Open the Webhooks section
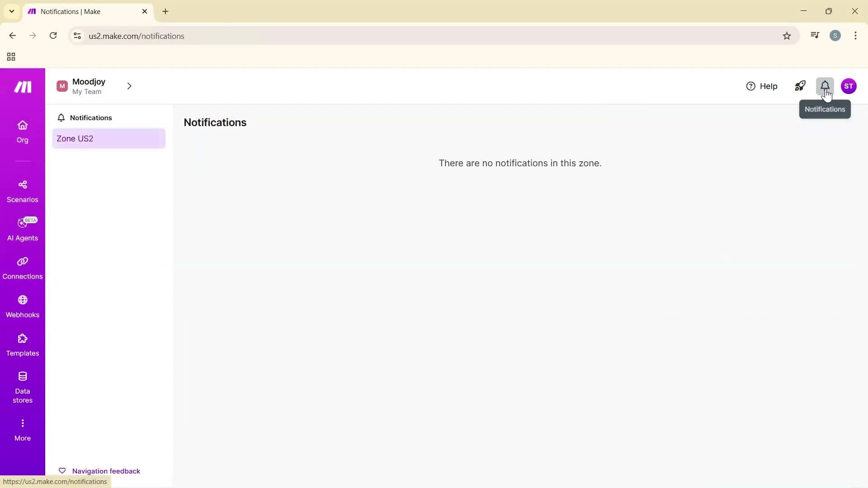Image resolution: width=868 pixels, height=488 pixels. pos(22,306)
